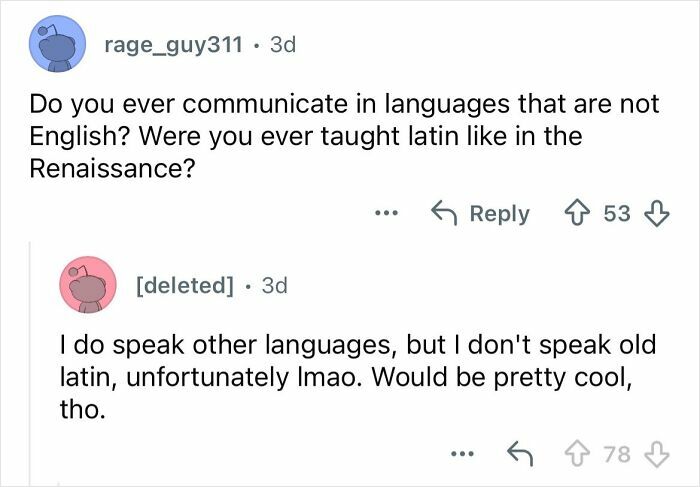The width and height of the screenshot is (700, 487).
Task: Open more options for rage_guy311's comment
Action: coord(388,214)
